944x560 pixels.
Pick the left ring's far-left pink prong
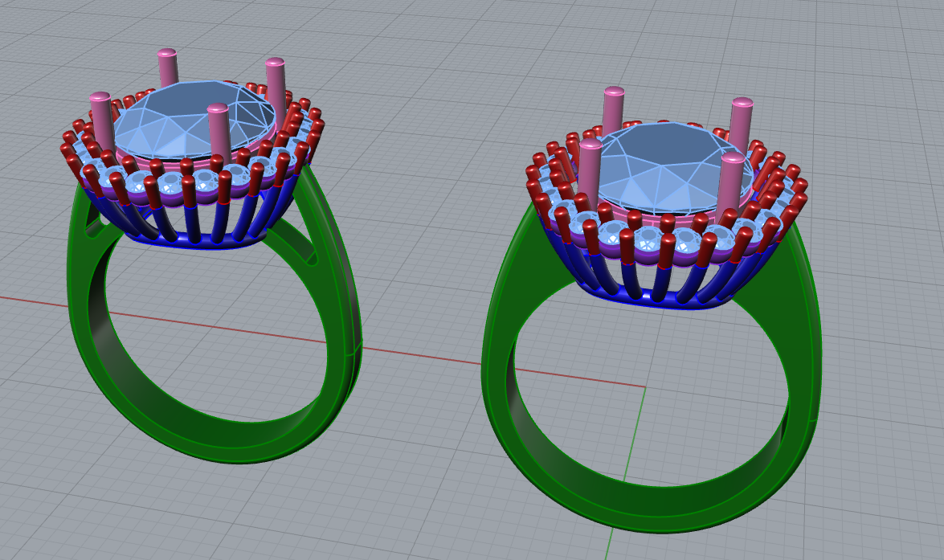[101, 122]
